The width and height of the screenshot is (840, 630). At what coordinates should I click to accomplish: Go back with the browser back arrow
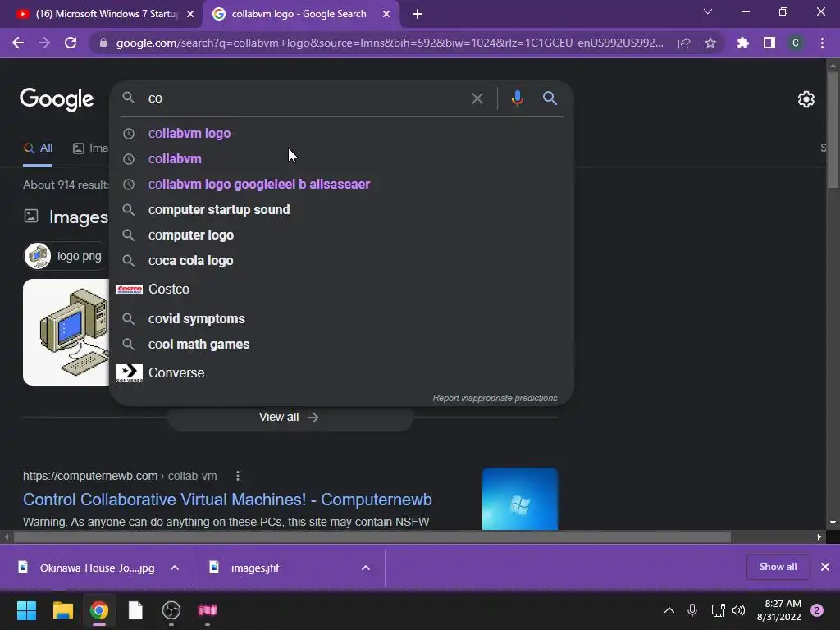tap(18, 43)
